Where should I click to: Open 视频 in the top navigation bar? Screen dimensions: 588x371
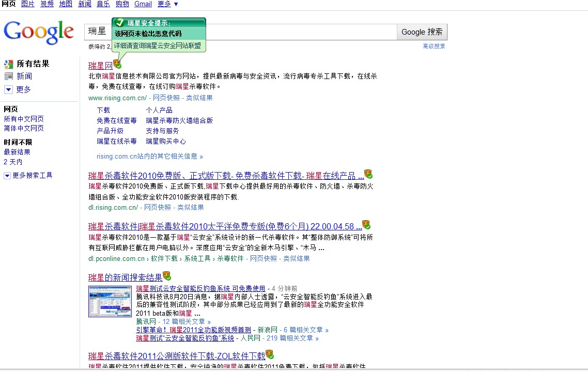47,4
